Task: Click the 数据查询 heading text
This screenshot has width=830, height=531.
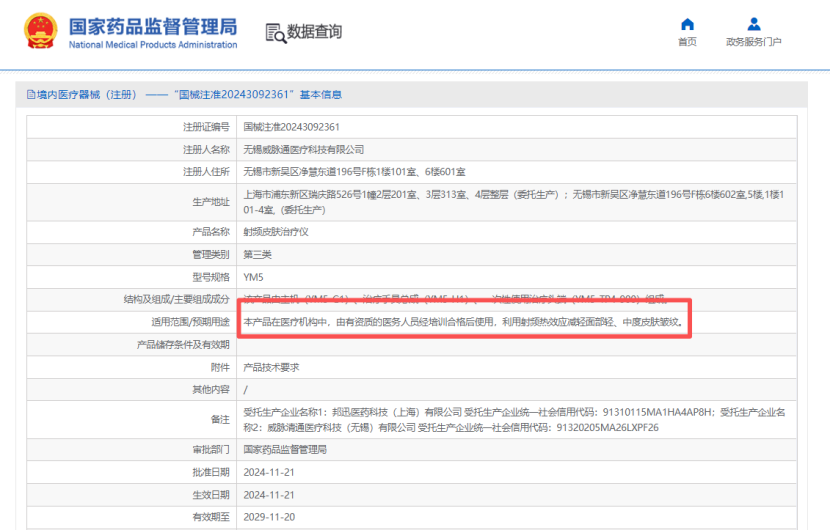Action: click(315, 32)
